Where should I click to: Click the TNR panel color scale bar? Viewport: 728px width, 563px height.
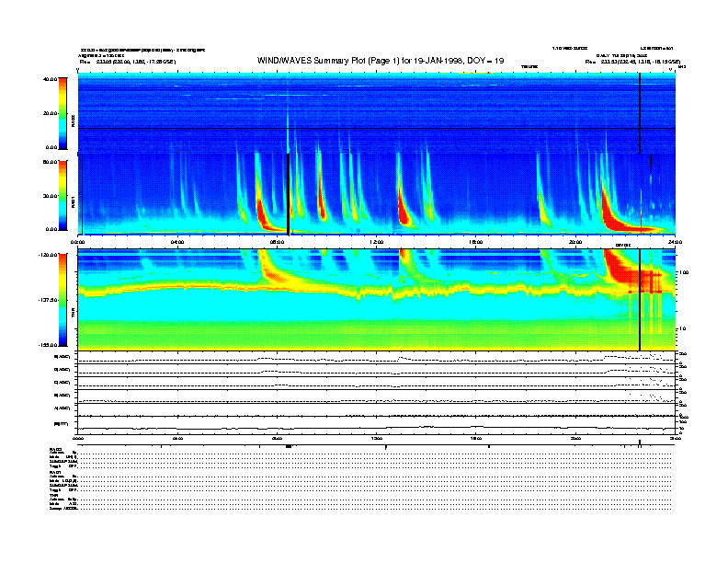click(x=63, y=300)
